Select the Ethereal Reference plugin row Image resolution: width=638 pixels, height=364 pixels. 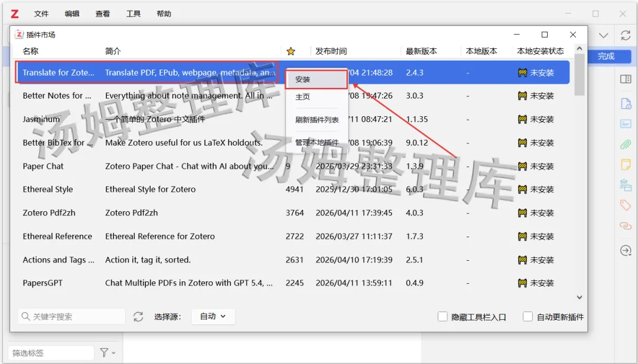point(292,237)
